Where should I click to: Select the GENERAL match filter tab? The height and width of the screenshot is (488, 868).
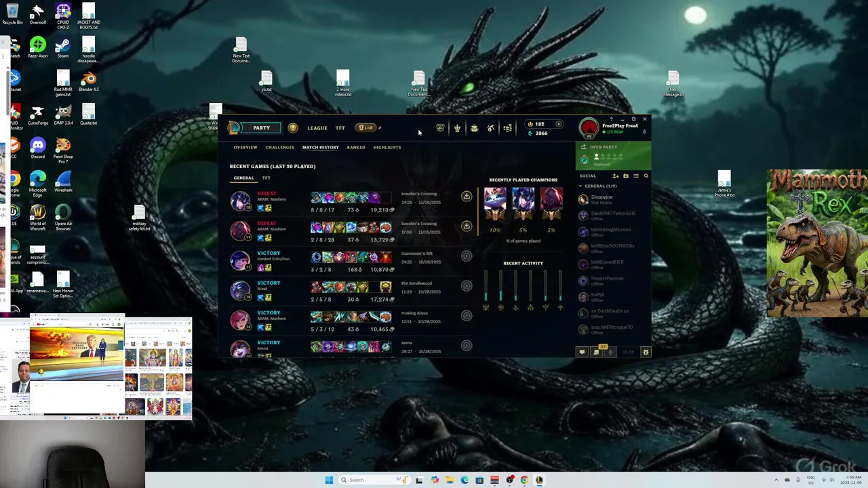[244, 178]
